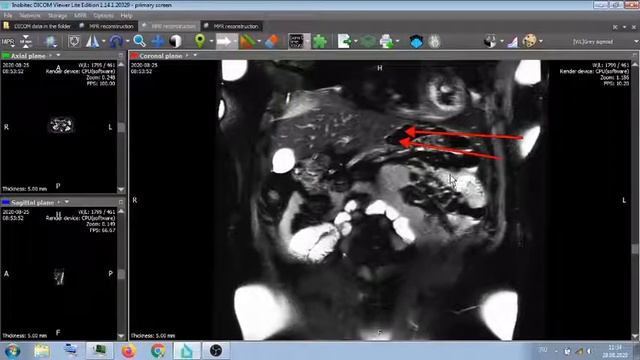Maximize the Sagittal plane panel
The height and width of the screenshot is (360, 640).
pos(120,202)
